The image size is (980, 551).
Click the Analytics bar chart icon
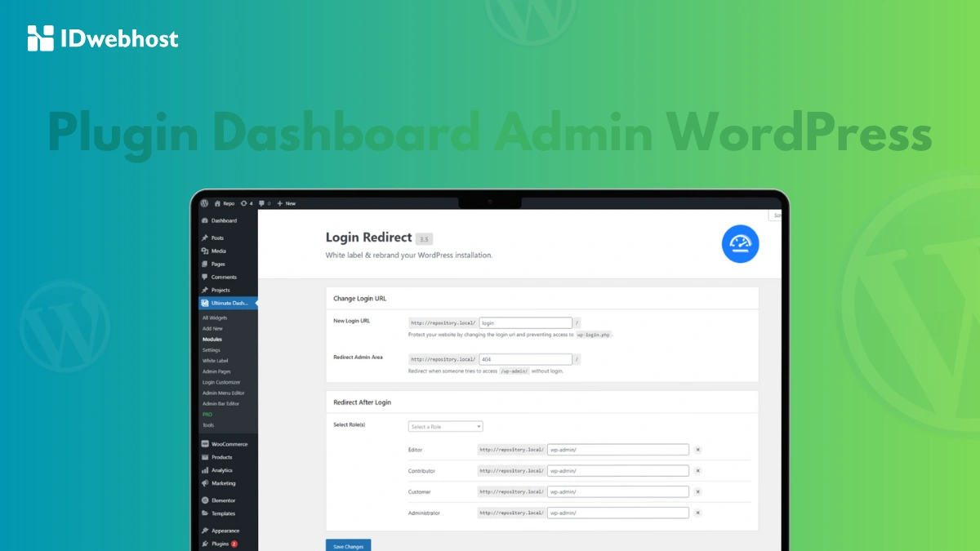[x=205, y=470]
